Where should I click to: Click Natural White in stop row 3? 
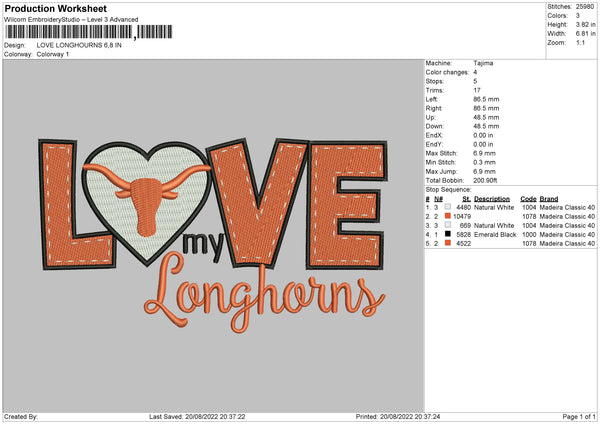494,226
